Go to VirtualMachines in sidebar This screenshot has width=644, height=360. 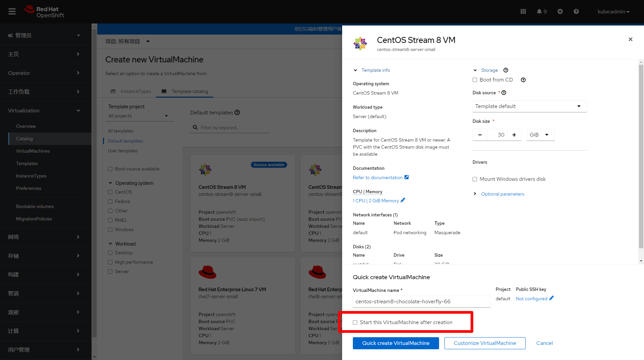[x=33, y=151]
